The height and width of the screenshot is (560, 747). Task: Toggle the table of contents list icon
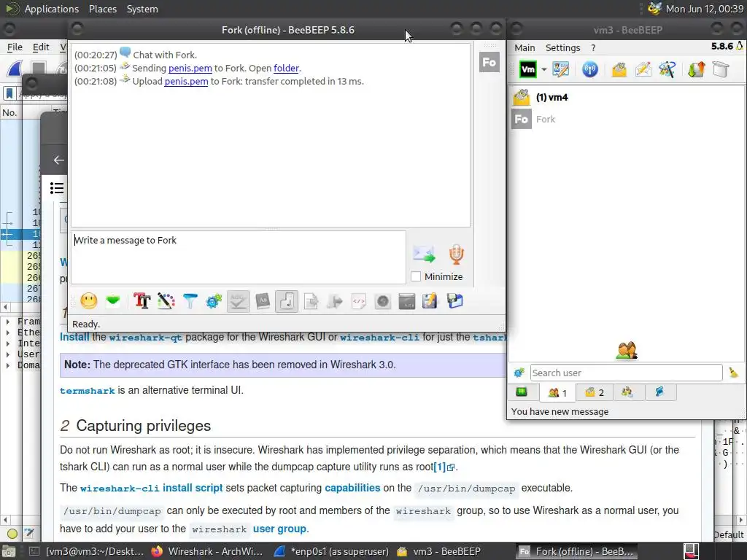[x=57, y=188]
